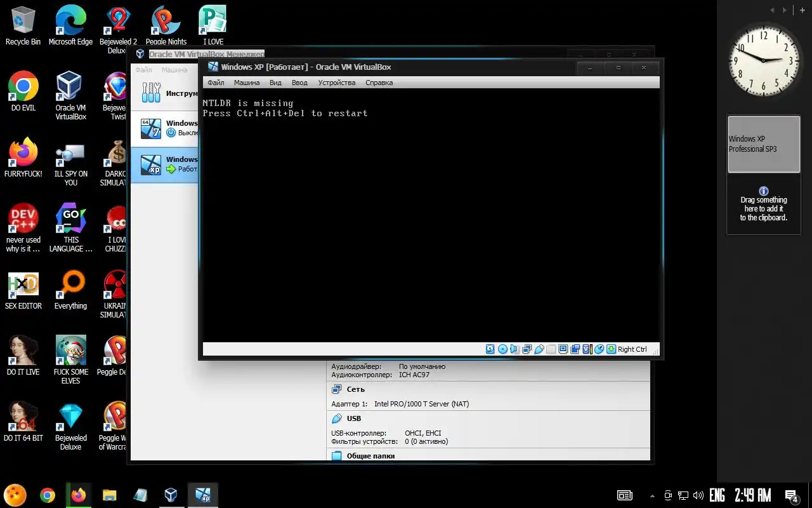Click the ICH AC97 audio controller value
Viewport: 812px width, 508px height.
(414, 375)
